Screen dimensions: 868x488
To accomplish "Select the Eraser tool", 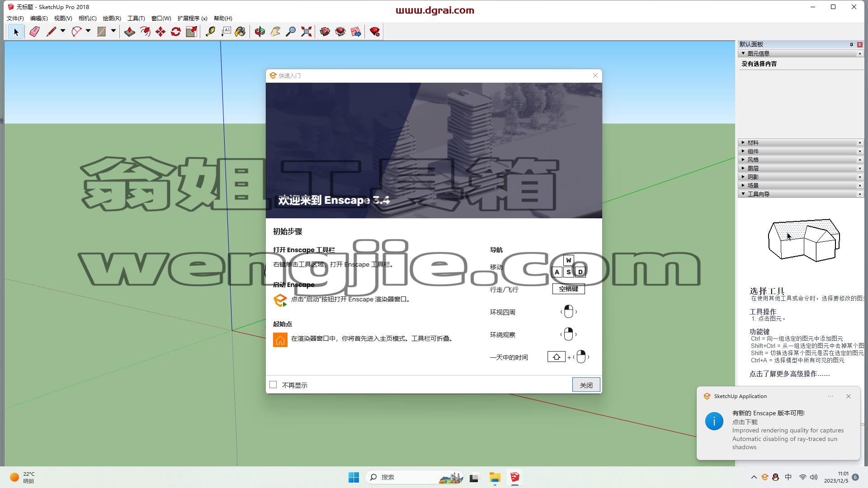I will pyautogui.click(x=34, y=32).
